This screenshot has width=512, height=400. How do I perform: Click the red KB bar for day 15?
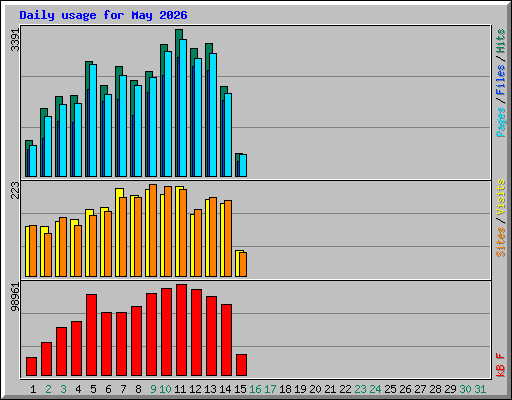pos(241,365)
